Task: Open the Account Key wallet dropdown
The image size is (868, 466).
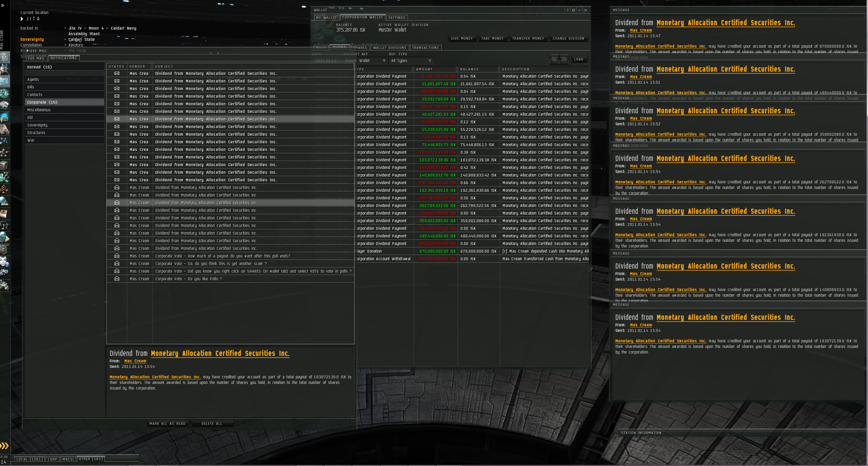Action: tap(372, 61)
